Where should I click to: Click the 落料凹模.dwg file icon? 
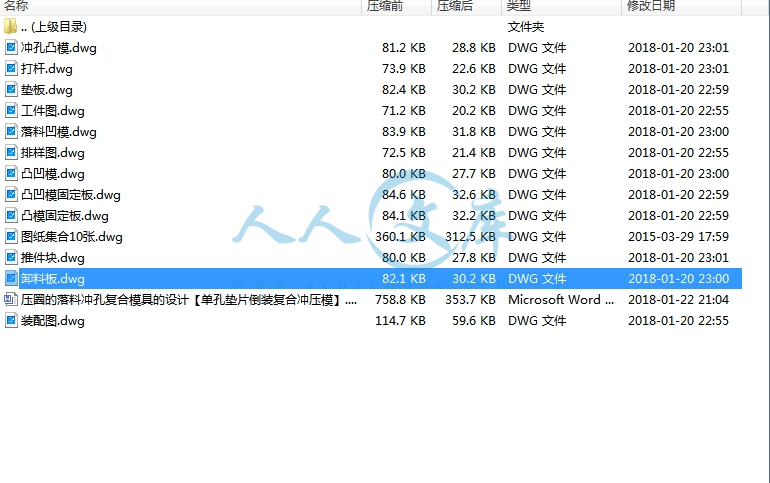coord(11,132)
